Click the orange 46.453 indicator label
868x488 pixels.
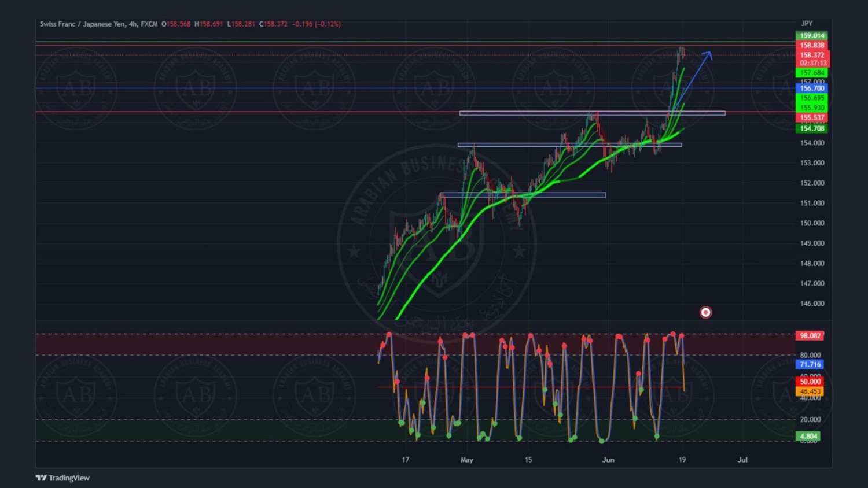click(x=810, y=391)
